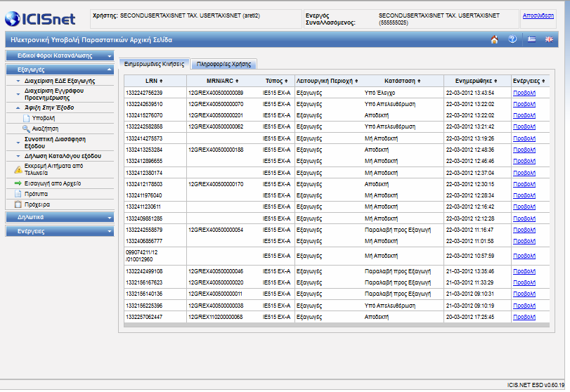Click the Αποσύνδεση logout link
570x392 pixels.
[538, 15]
